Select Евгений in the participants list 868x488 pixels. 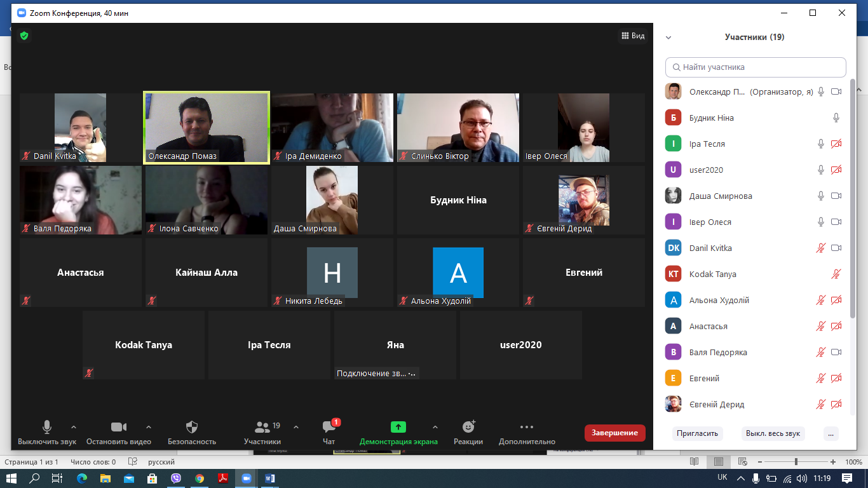[754, 379]
